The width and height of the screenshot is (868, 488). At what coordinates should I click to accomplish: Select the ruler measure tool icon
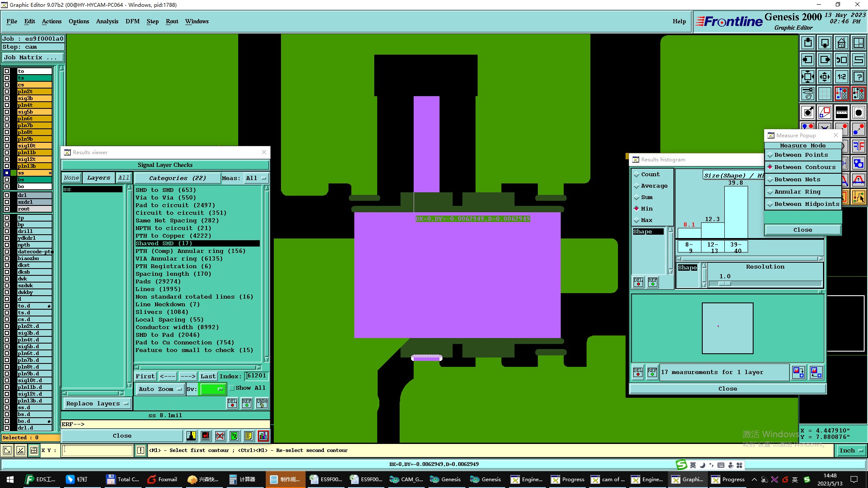tap(841, 112)
